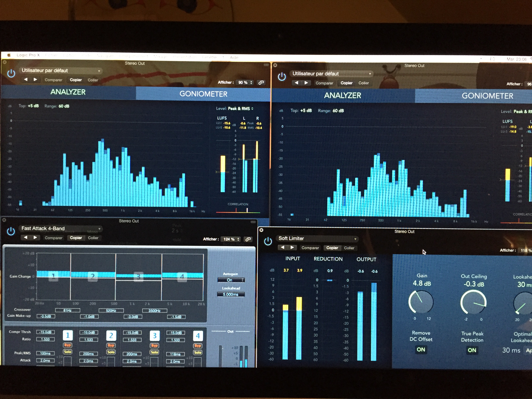532x399 pixels.
Task: Next preset arrow in left MultiMeter window
Action: click(35, 79)
